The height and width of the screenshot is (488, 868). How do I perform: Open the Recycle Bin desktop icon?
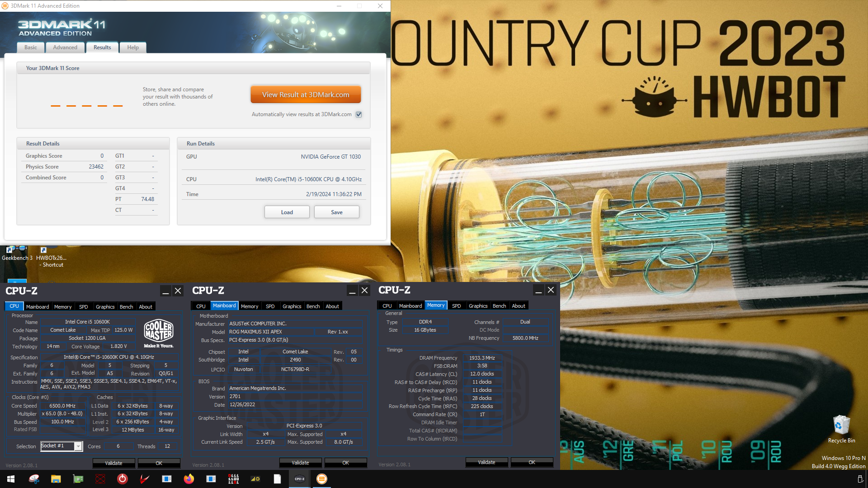[x=841, y=429]
